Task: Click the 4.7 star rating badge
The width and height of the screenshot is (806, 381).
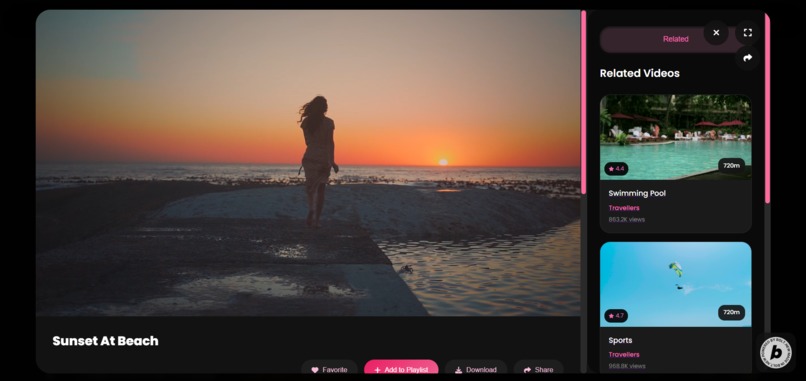Action: [616, 316]
